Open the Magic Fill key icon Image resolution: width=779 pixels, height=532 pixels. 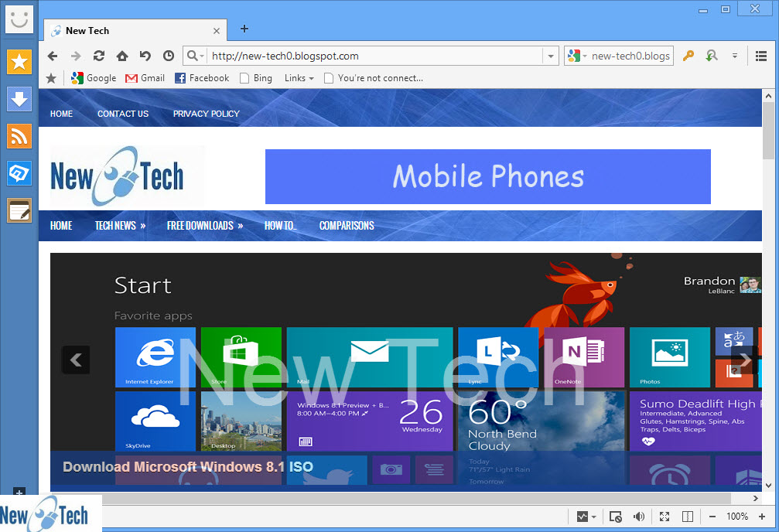(x=688, y=56)
